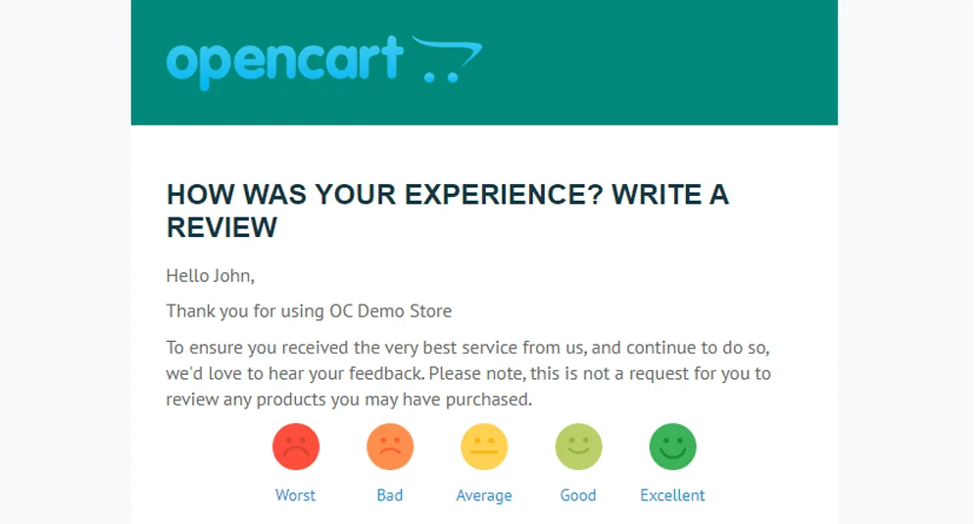Click the review heading 'How was your experience'

[x=448, y=211]
